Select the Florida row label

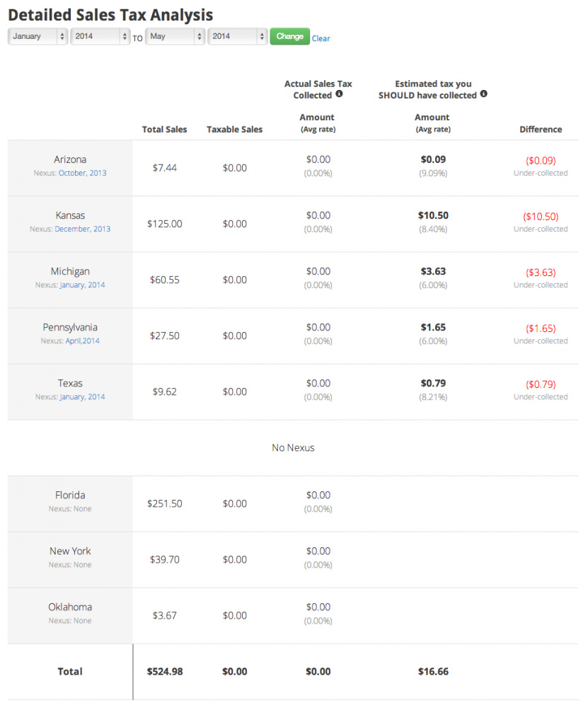coord(70,496)
